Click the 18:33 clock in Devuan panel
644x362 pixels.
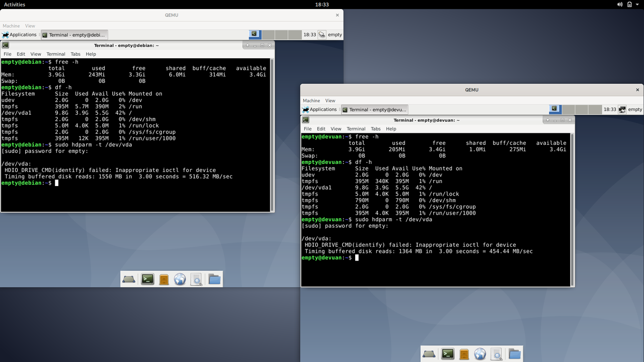pyautogui.click(x=610, y=110)
